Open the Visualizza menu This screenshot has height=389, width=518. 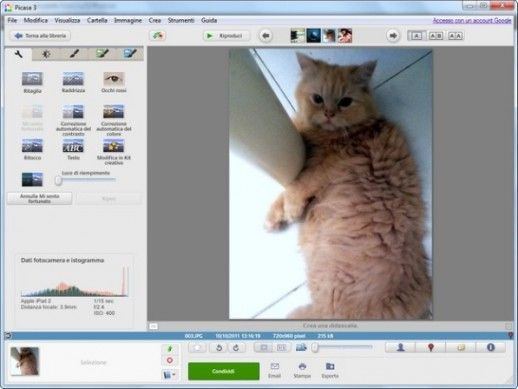[x=67, y=20]
